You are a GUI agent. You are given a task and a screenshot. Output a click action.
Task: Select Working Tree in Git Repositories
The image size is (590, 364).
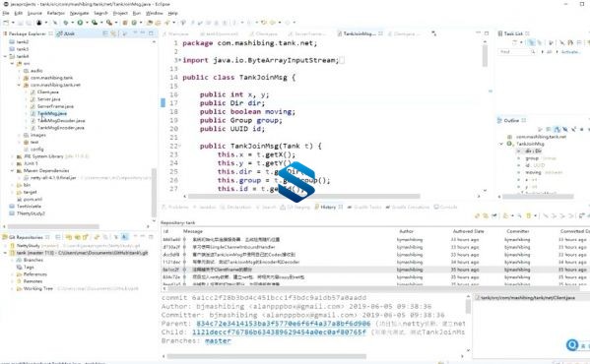pyautogui.click(x=38, y=288)
